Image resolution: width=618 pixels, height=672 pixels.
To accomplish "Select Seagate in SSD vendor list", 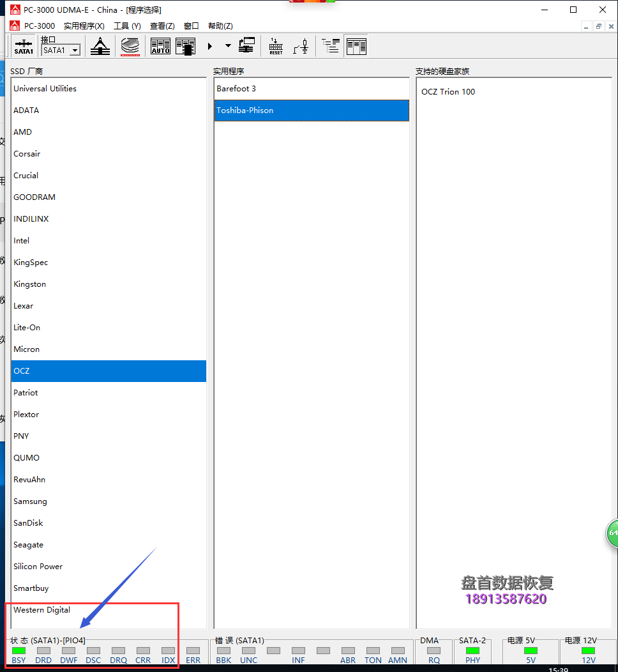I will coord(109,545).
